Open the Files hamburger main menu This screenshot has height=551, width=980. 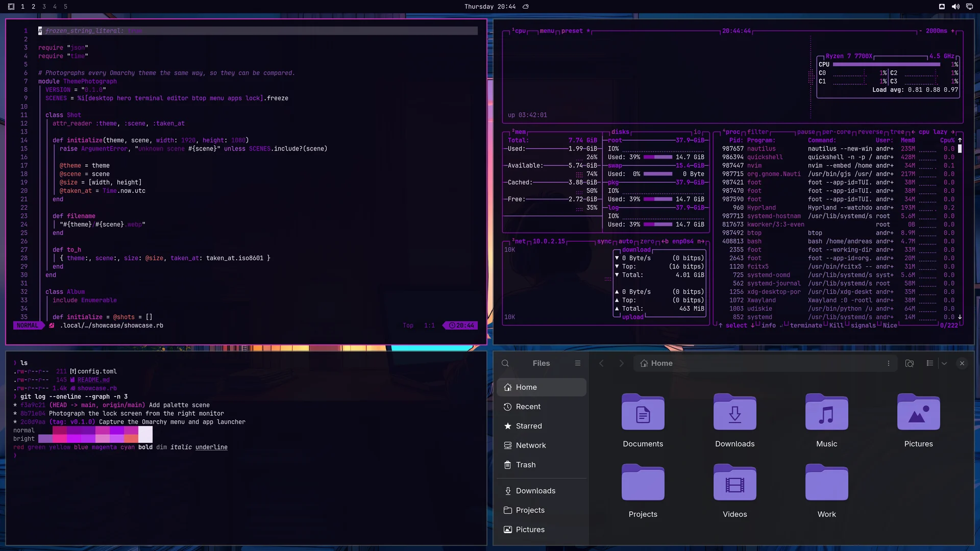tap(578, 363)
